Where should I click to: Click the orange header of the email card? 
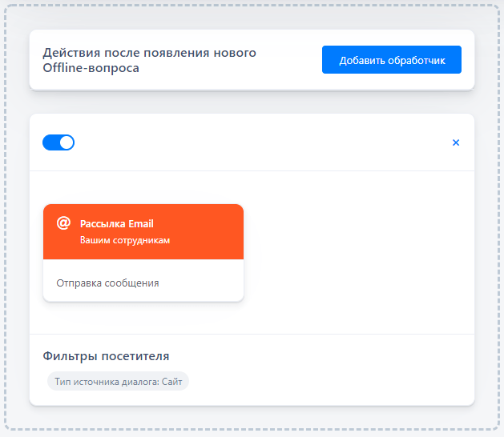point(143,232)
